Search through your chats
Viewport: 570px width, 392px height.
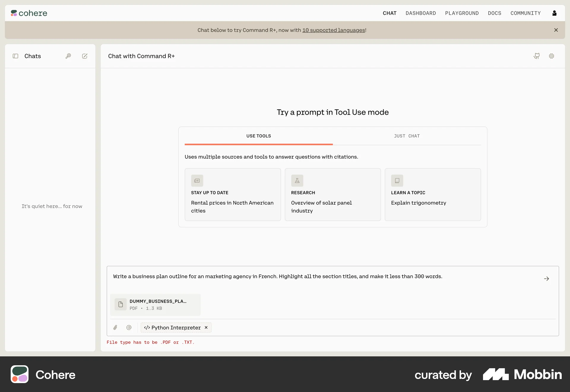tap(68, 56)
